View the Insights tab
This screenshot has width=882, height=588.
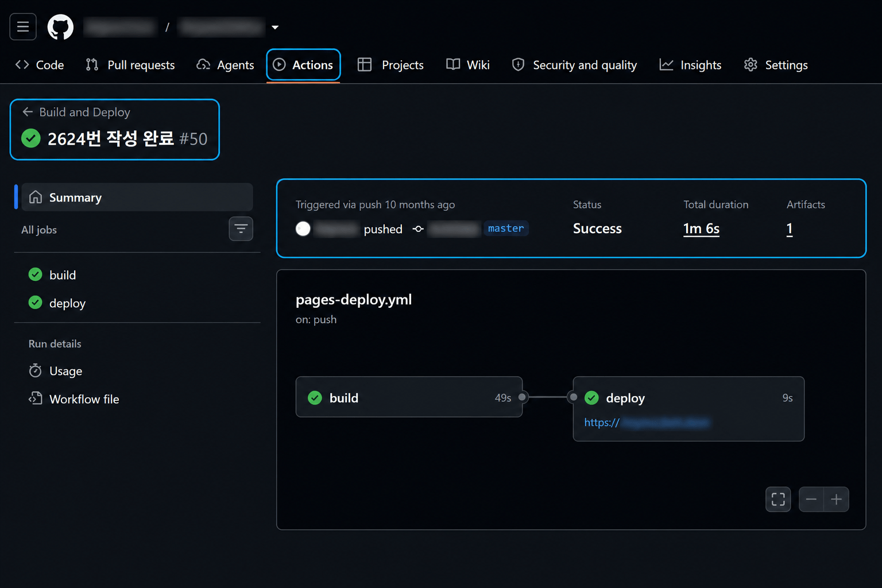click(691, 65)
